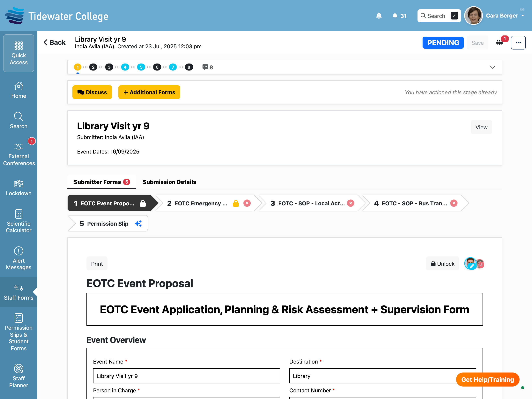532x399 pixels.
Task: Open Cara Berger profile dropdown
Action: click(x=505, y=16)
